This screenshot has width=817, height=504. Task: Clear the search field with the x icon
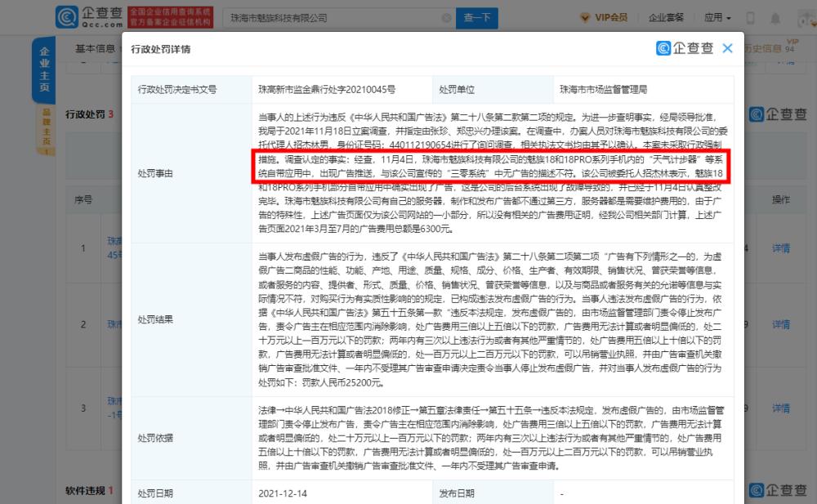(447, 18)
